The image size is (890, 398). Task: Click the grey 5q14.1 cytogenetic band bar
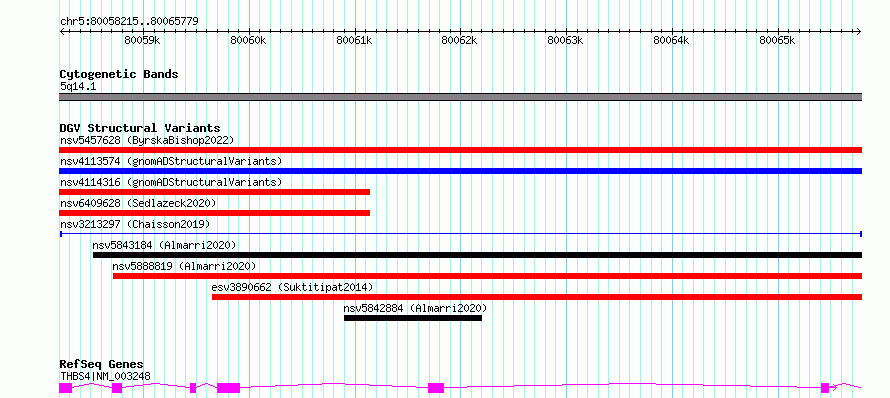(x=460, y=97)
